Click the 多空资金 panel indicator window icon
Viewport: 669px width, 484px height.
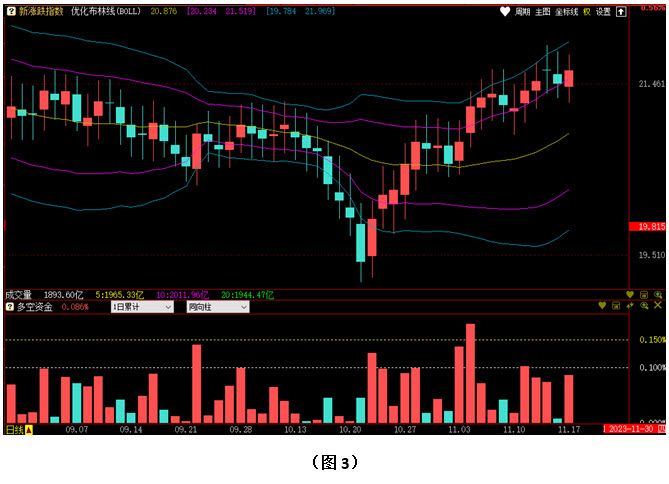tap(616, 306)
